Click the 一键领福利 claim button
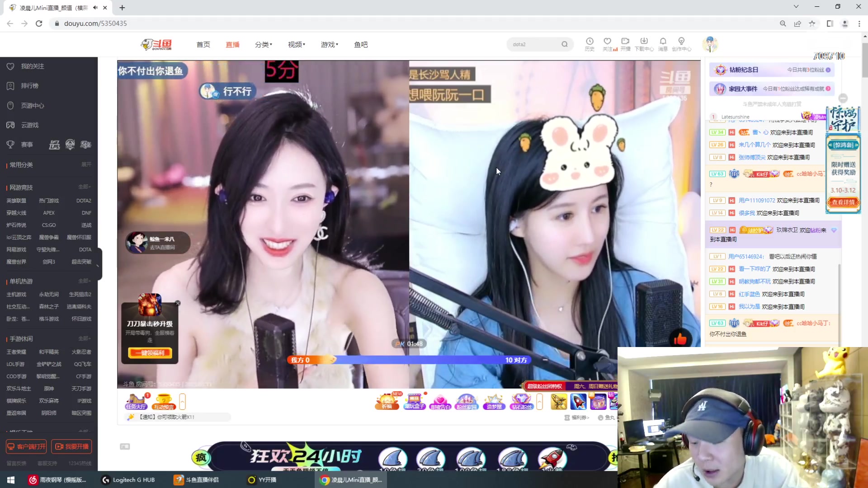Screen dimensions: 868x488 [150, 352]
